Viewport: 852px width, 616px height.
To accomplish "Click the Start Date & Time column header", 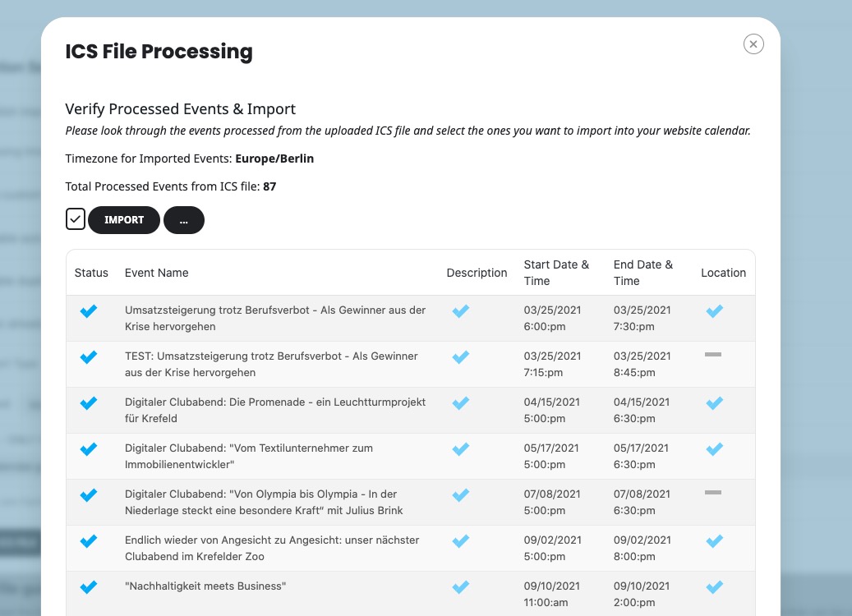I will [556, 273].
